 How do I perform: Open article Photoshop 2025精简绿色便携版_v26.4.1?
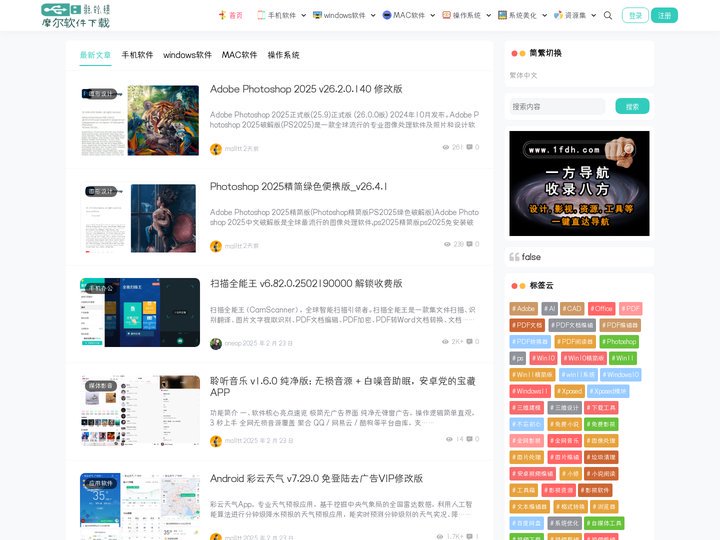point(298,186)
